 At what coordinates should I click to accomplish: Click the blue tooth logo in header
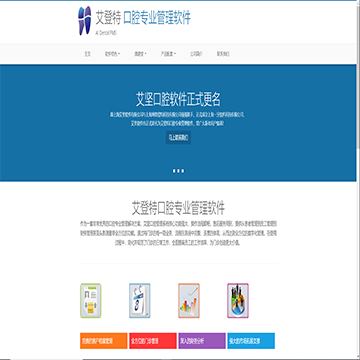pos(84,21)
